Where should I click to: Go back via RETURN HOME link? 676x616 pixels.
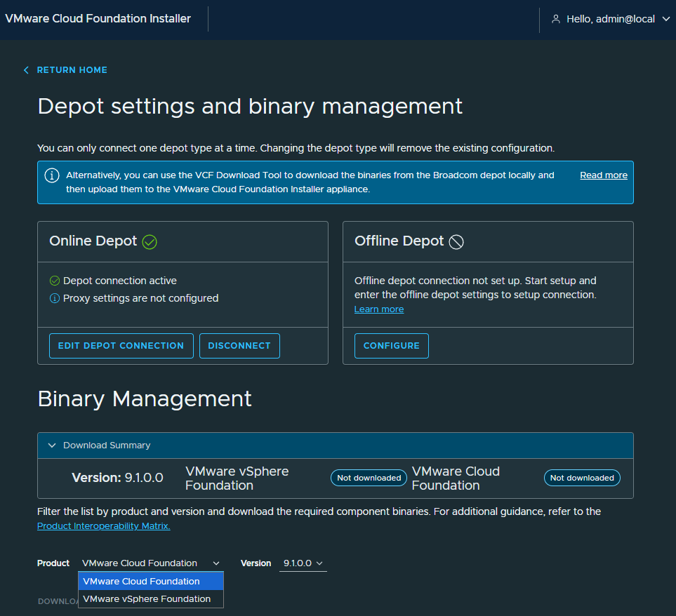(72, 69)
